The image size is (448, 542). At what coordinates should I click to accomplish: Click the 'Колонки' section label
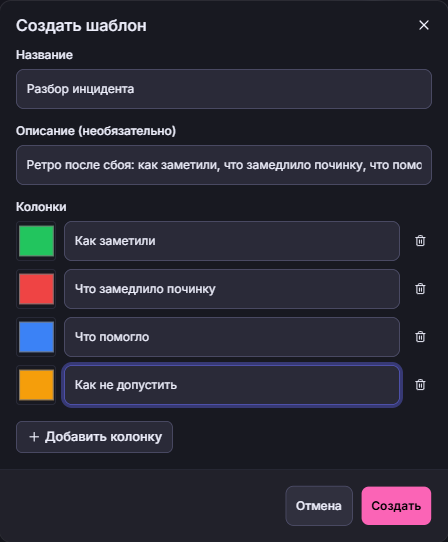point(41,207)
